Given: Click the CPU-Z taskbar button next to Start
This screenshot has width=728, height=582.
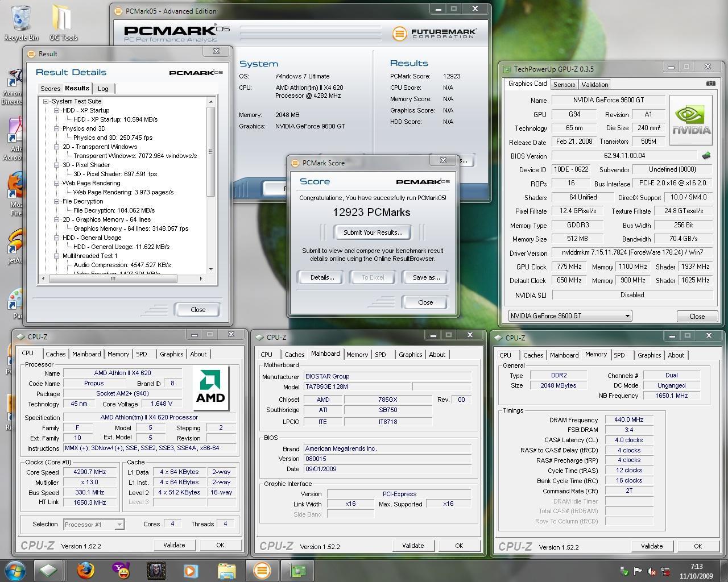Looking at the screenshot, I should point(48,570).
